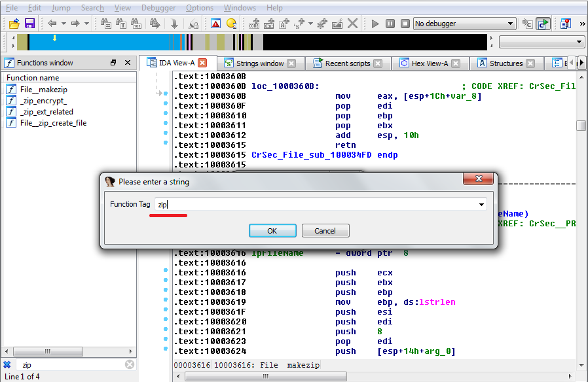Expand the Function Tag history dropdown
588x382 pixels.
pyautogui.click(x=481, y=205)
